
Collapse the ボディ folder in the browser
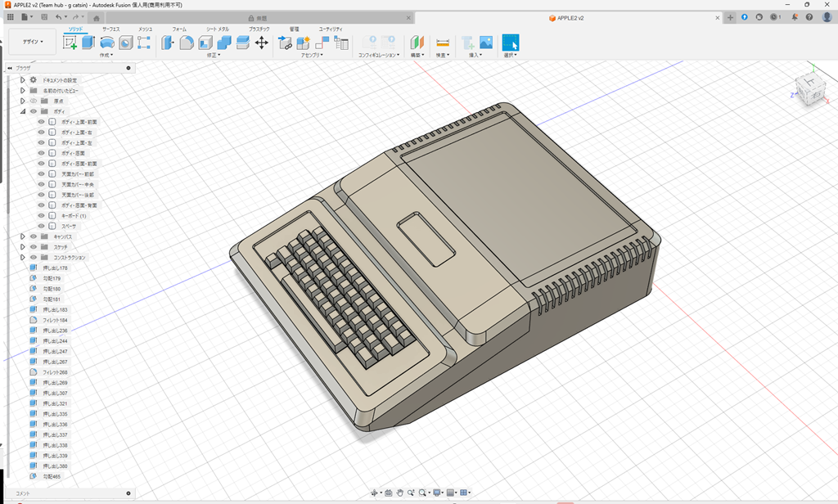click(24, 110)
